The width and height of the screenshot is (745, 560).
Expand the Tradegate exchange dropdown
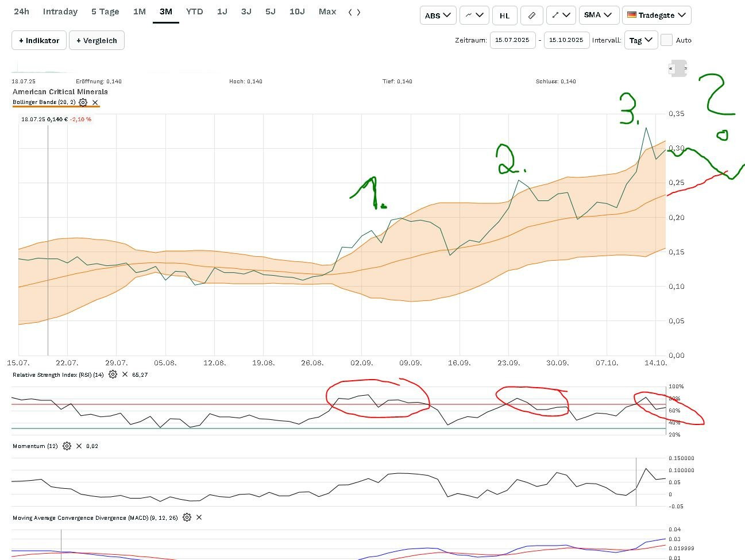tap(656, 16)
